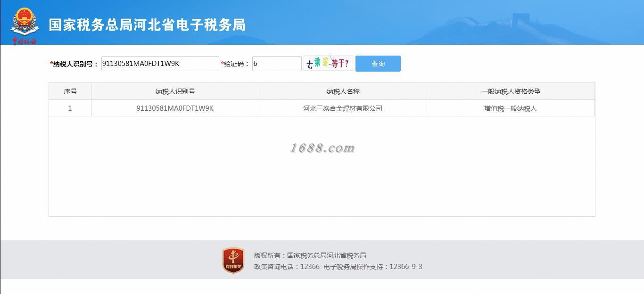The height and width of the screenshot is (294, 644).
Task: Focus the 纳税人识别号 input field
Action: point(160,64)
